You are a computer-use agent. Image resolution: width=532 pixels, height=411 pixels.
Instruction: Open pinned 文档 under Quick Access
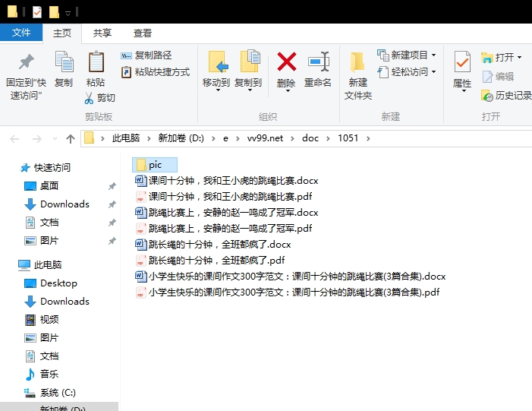click(x=42, y=223)
